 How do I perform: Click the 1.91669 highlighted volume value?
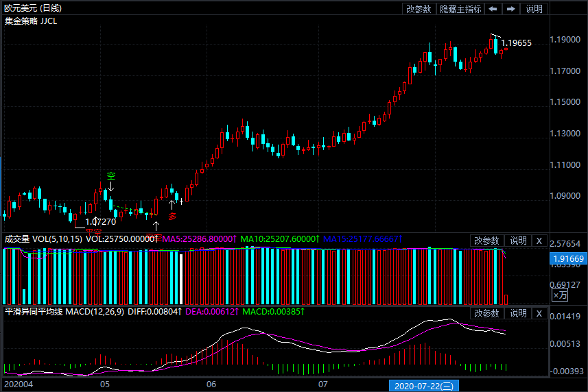(567, 259)
